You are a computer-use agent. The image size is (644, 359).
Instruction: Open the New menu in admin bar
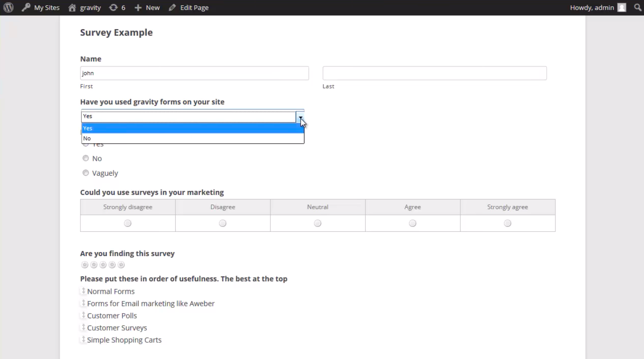(147, 8)
